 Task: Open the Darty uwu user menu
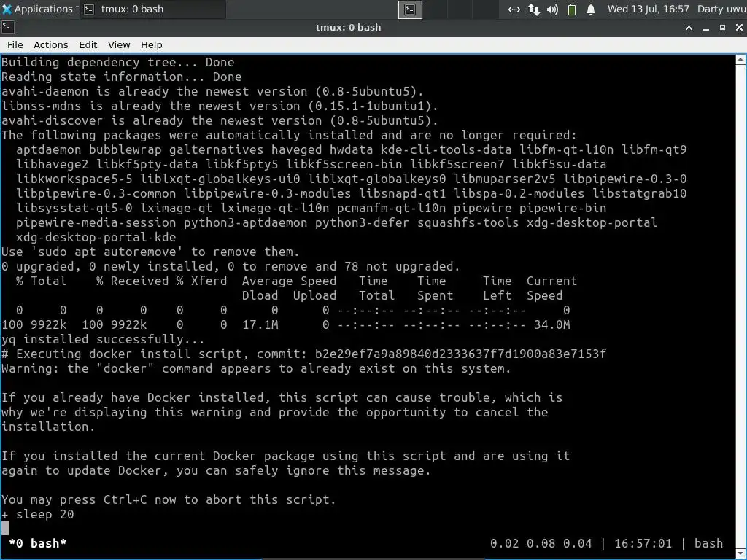point(721,9)
